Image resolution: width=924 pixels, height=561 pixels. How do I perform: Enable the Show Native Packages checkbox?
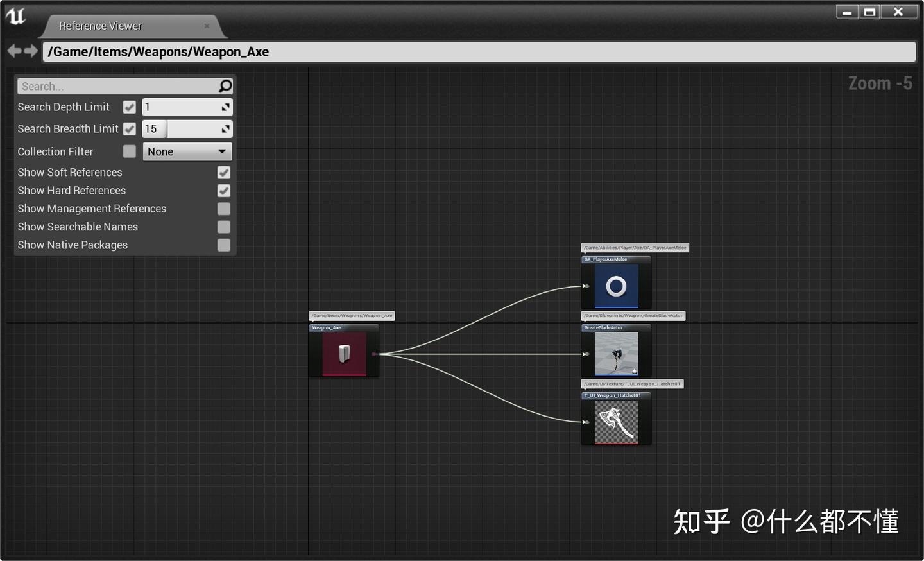click(223, 245)
